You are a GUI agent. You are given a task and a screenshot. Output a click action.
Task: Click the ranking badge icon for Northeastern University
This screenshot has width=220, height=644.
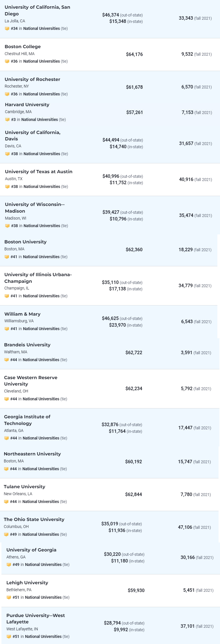coord(6,469)
